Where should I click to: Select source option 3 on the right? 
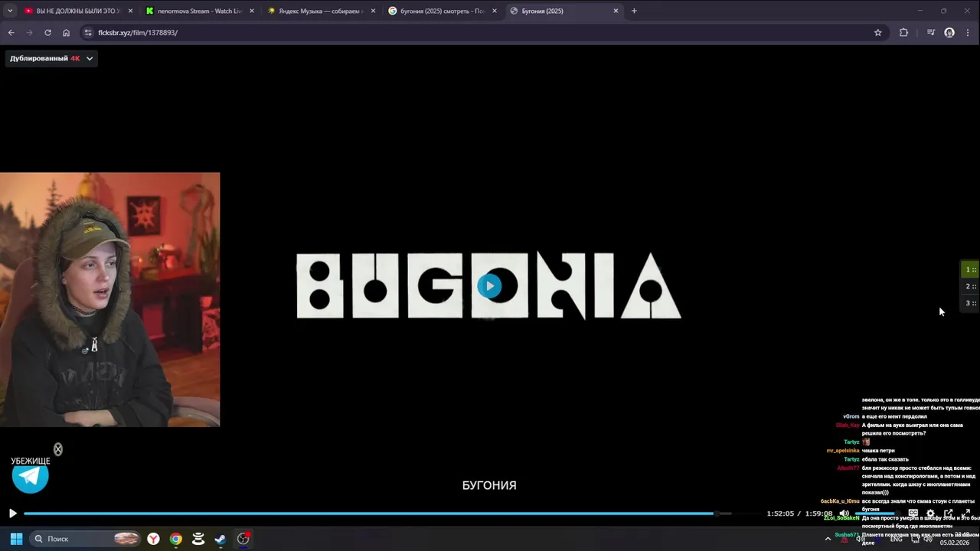click(x=970, y=303)
